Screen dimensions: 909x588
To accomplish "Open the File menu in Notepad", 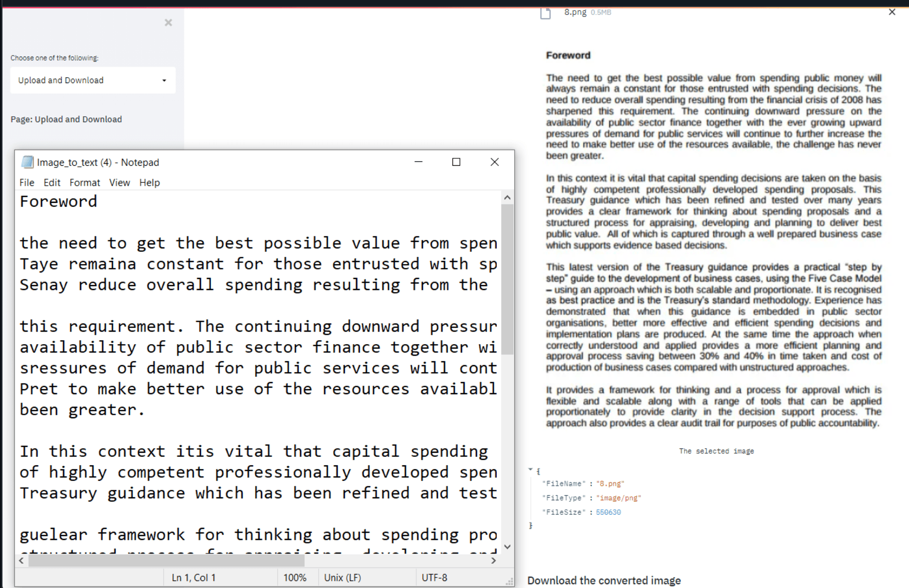I will pyautogui.click(x=27, y=182).
